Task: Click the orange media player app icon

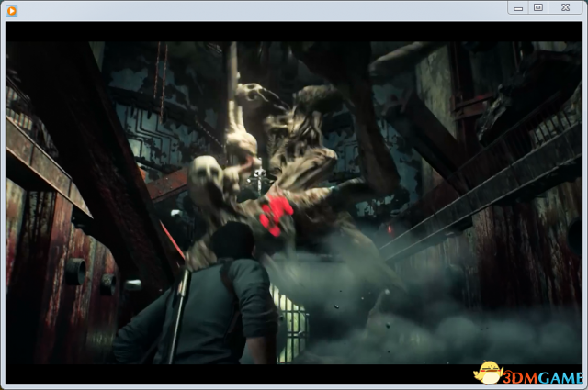Action: (x=12, y=11)
